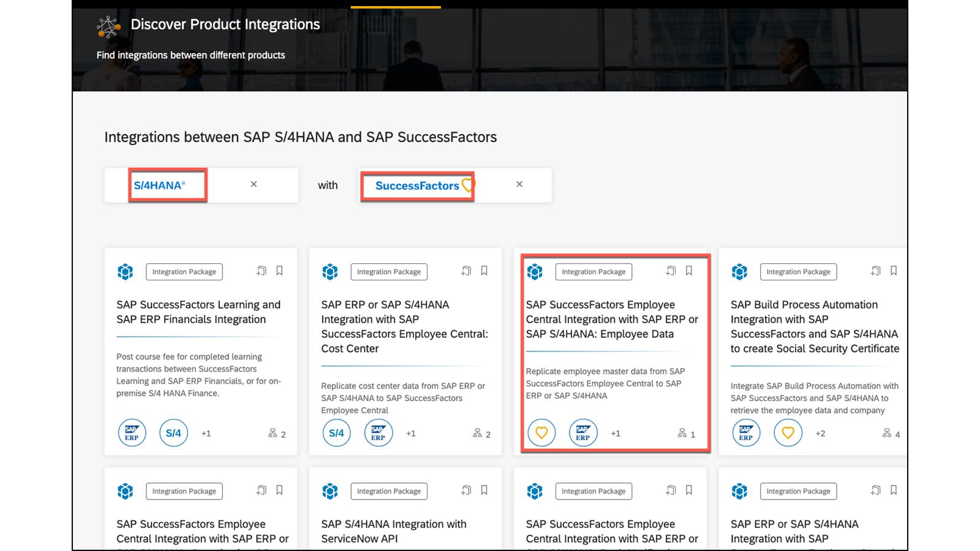Bookmark the S/4HANA Integration with ServiceNow API card

coord(484,490)
